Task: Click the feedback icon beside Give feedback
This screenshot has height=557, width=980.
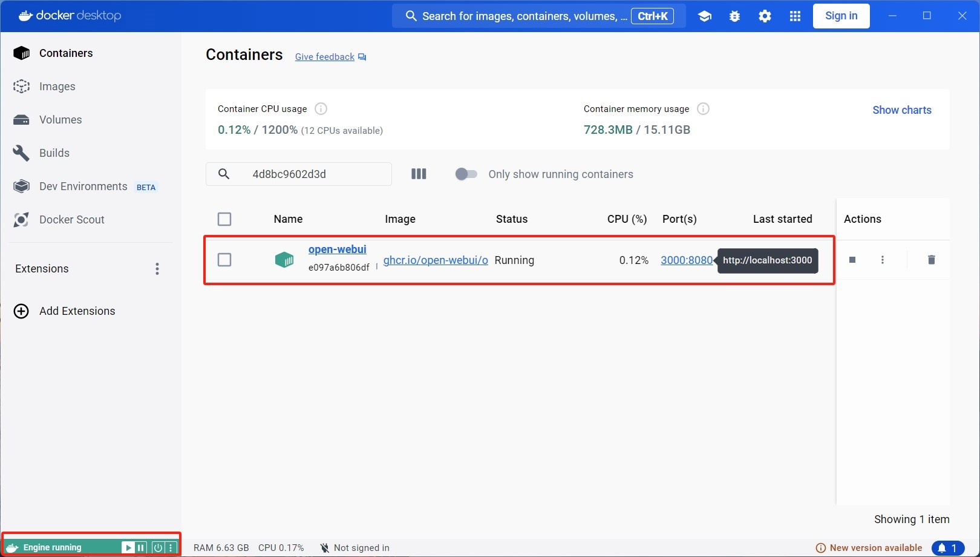Action: [362, 57]
